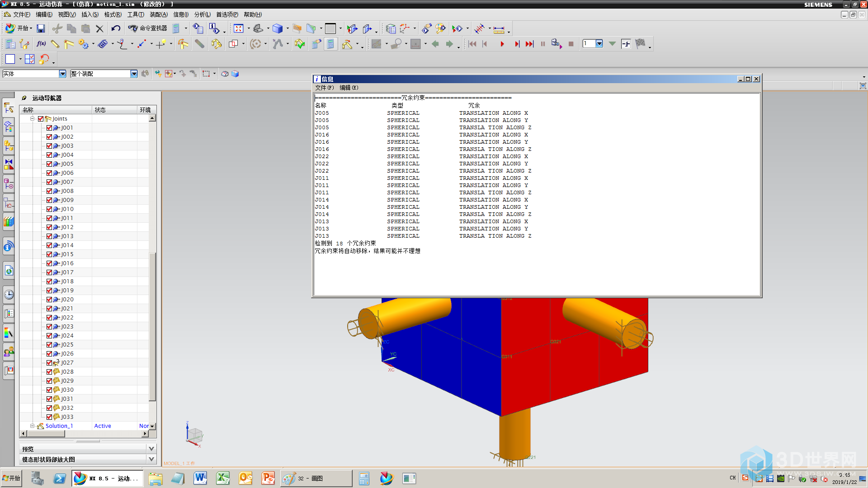Screen dimensions: 868x488
Task: Step forward one animation frame
Action: (x=517, y=44)
